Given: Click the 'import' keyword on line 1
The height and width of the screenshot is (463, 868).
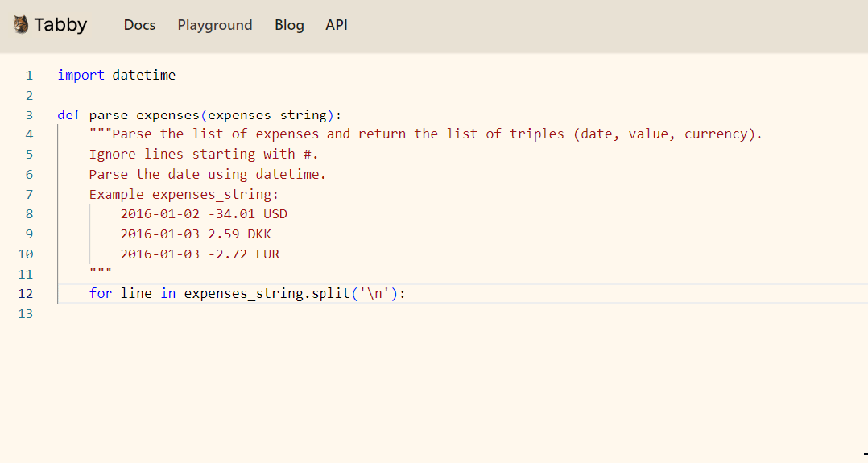Looking at the screenshot, I should [81, 76].
